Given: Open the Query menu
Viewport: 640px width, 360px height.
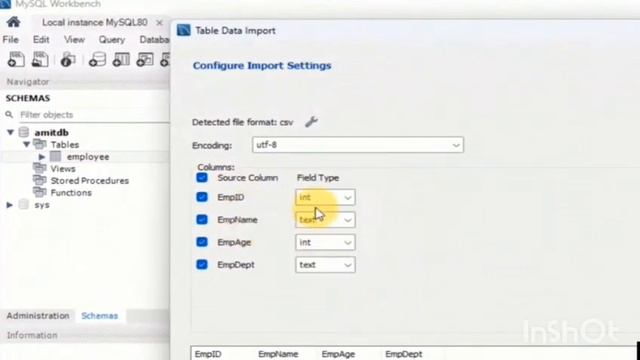Looking at the screenshot, I should (x=112, y=40).
